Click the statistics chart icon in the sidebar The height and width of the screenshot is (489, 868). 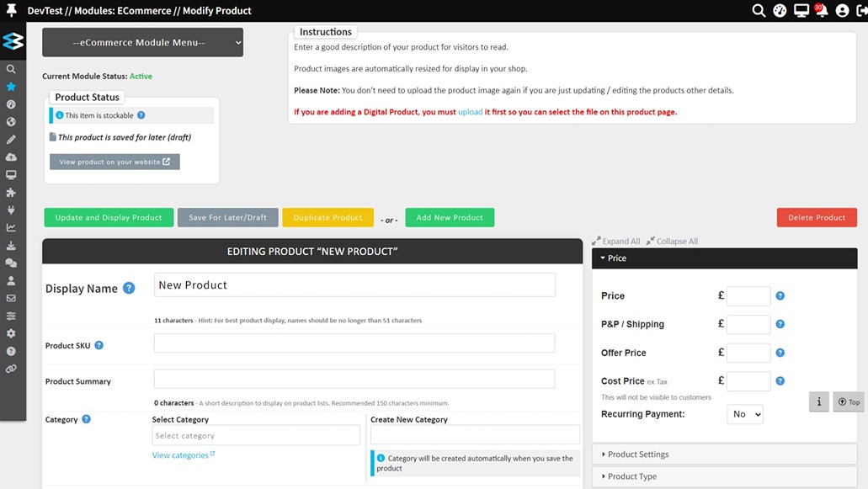click(11, 228)
